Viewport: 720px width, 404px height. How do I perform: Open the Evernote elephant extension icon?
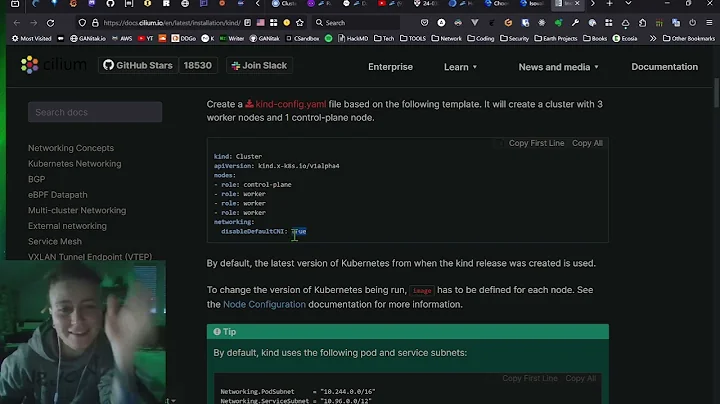[558, 22]
